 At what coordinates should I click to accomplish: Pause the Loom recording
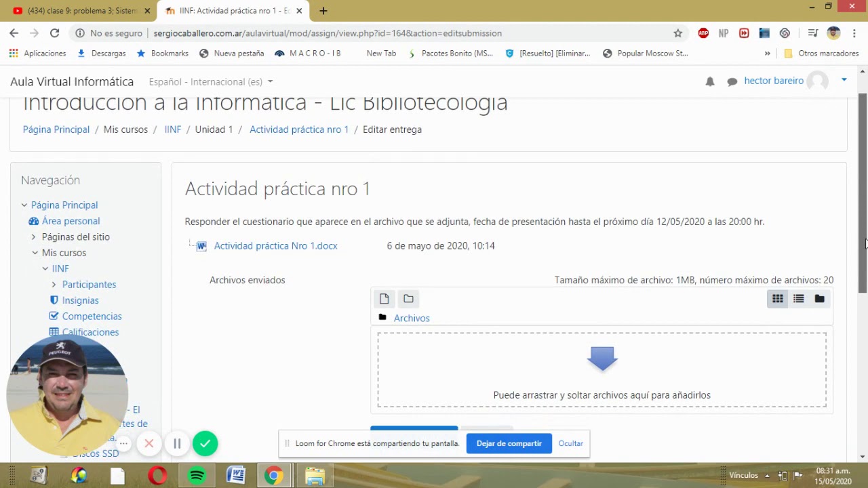(x=177, y=443)
